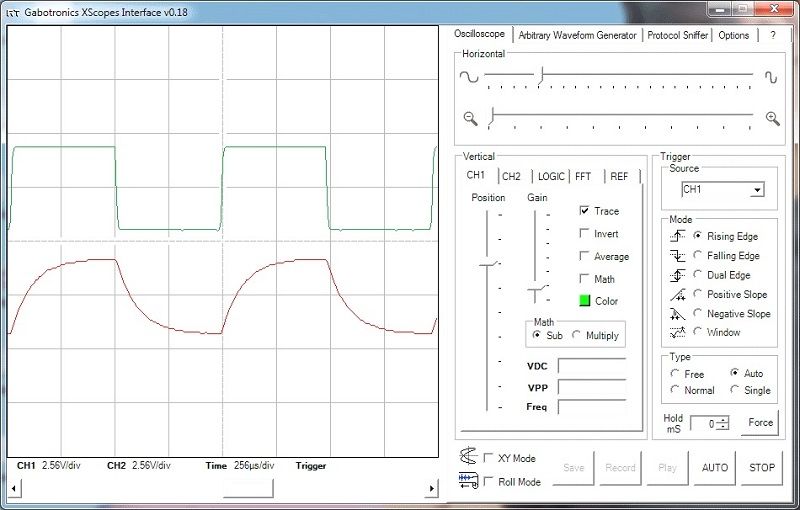Open the Options tab

tap(733, 35)
